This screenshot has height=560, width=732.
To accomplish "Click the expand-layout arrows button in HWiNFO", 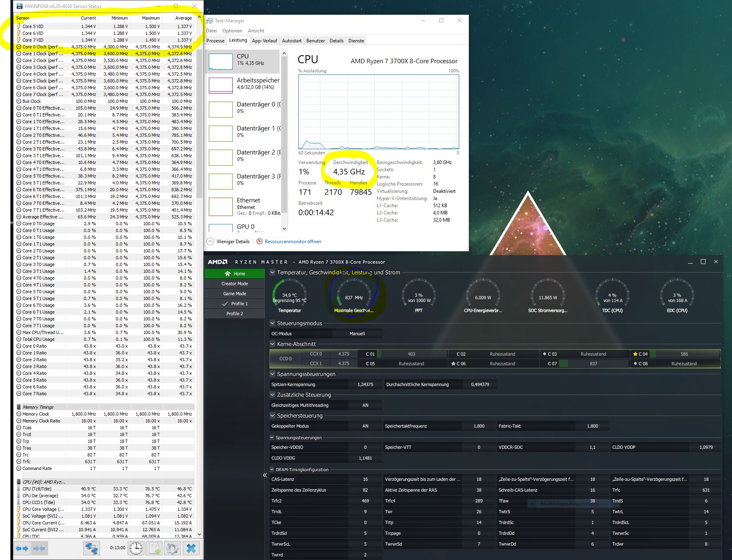I will coord(22,548).
